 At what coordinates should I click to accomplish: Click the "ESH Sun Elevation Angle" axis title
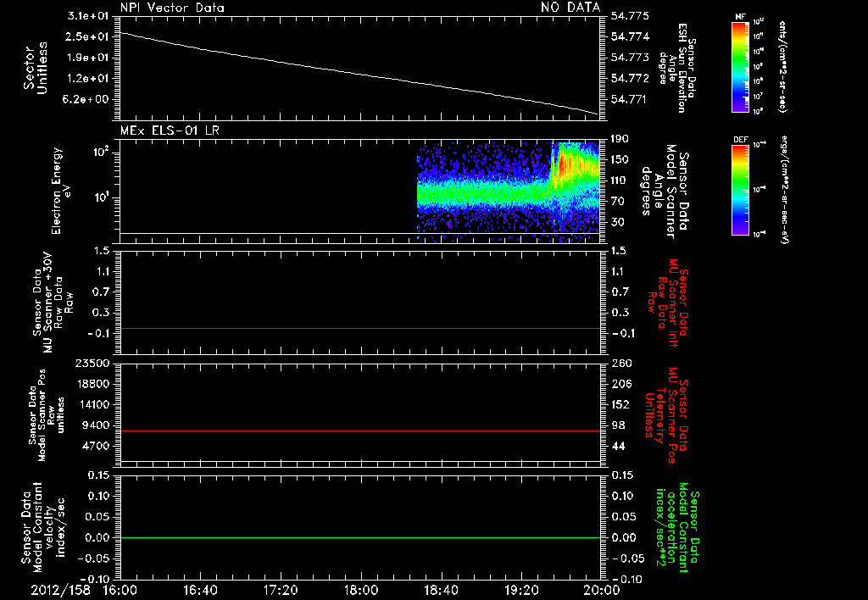677,68
